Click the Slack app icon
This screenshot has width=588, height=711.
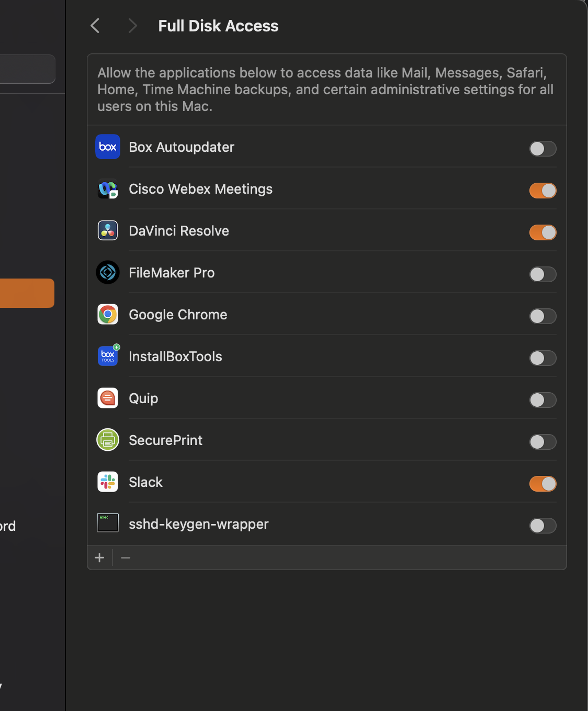pos(108,482)
